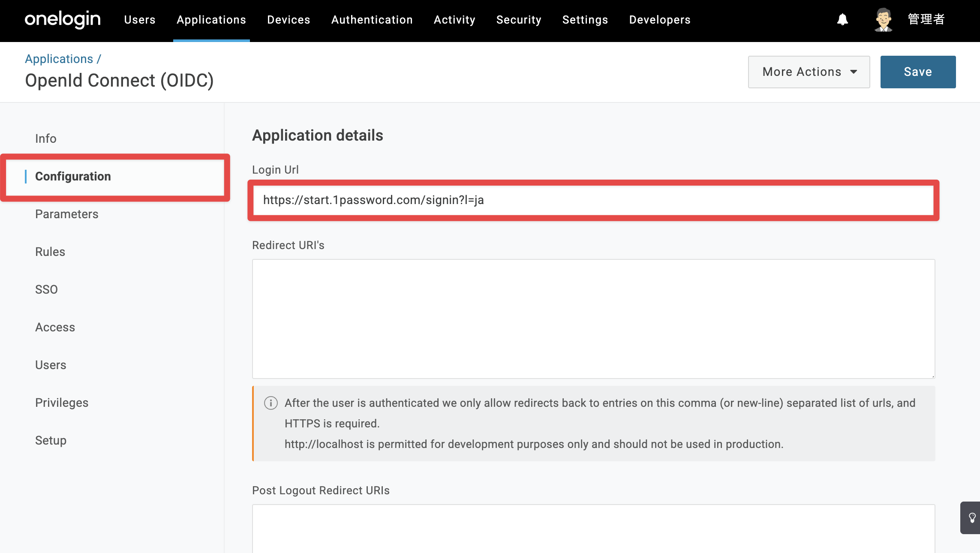
Task: Open the Rules sidebar tab
Action: pos(50,252)
